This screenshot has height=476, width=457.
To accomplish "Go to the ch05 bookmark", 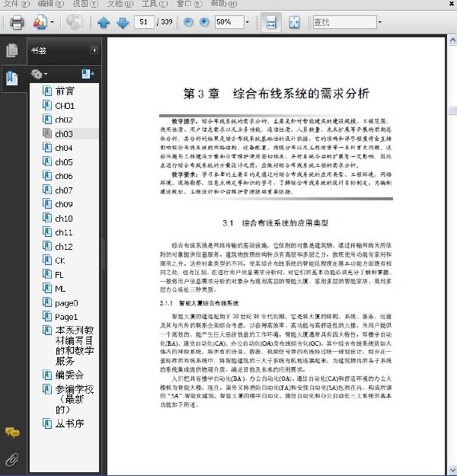I will coord(64,162).
